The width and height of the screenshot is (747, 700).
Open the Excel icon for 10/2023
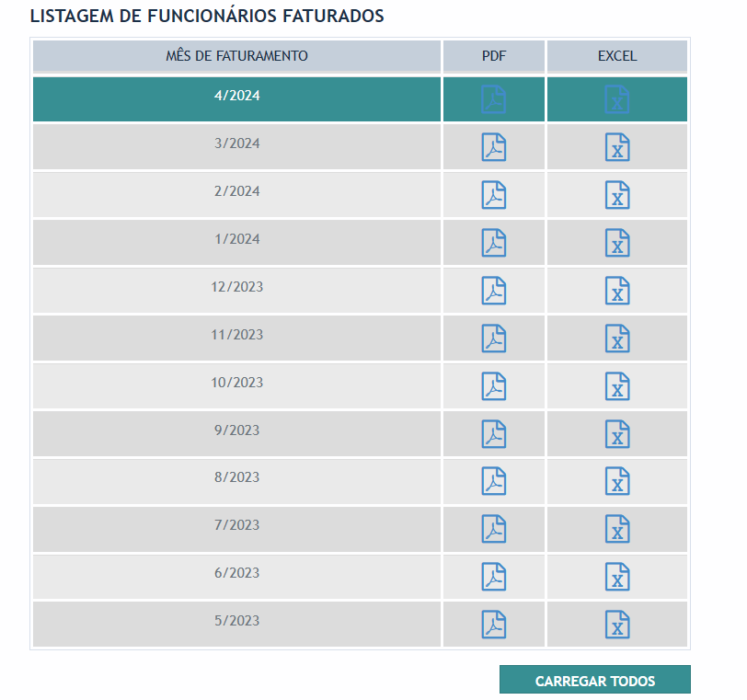tap(617, 386)
